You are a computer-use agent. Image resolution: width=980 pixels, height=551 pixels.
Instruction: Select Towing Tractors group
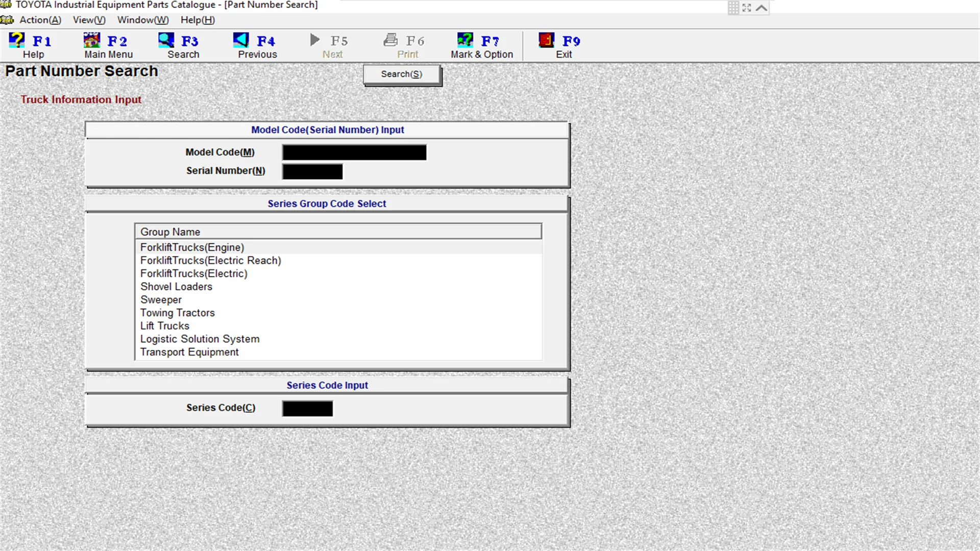338,313
